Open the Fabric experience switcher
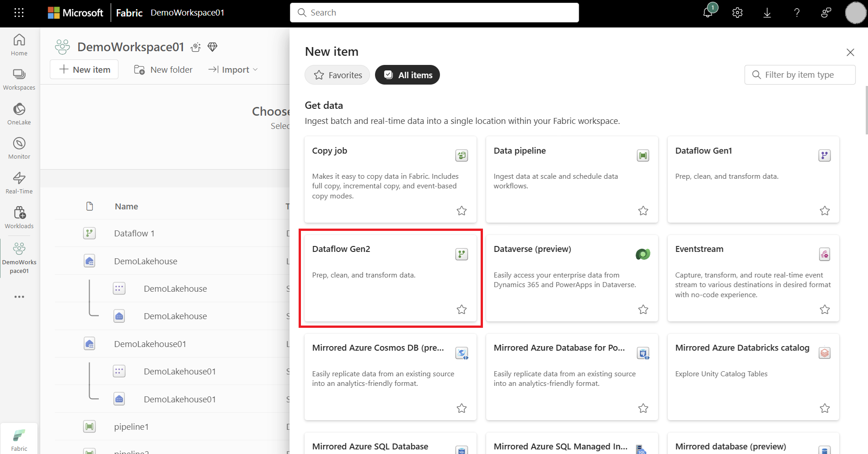 [19, 439]
